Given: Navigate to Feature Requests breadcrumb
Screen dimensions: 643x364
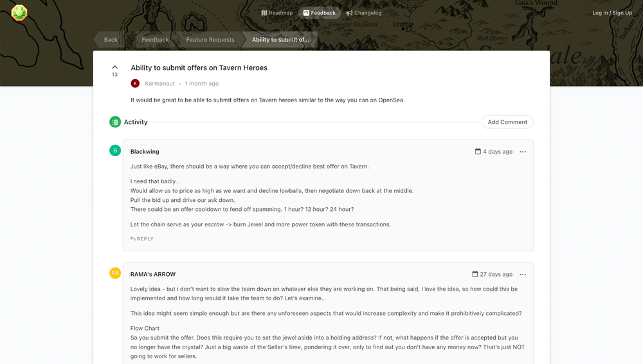Looking at the screenshot, I should click(210, 40).
